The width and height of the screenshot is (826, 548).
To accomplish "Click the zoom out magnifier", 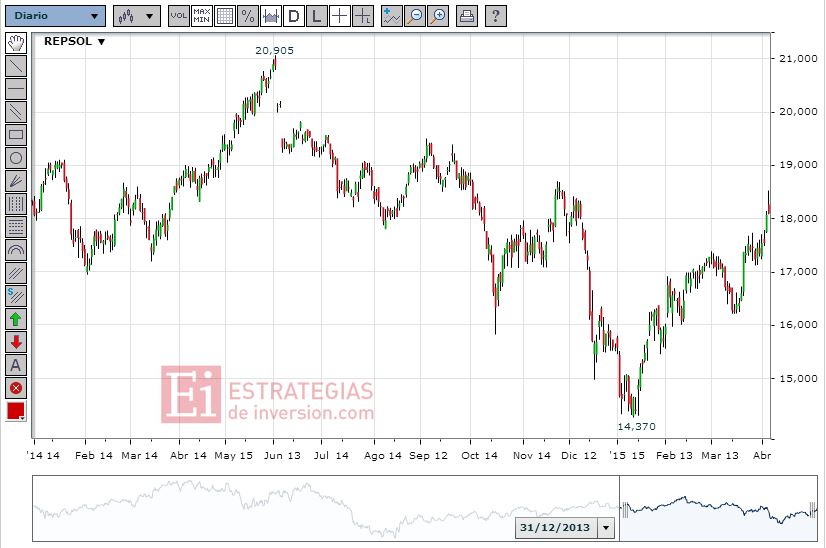I will 415,16.
